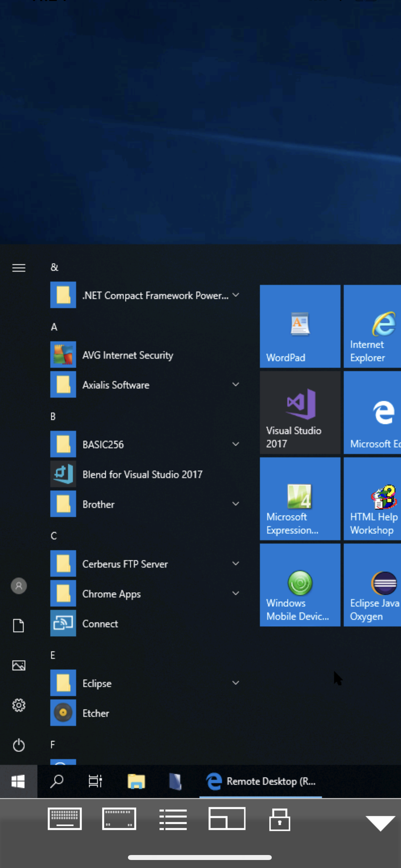Open Etcher from the app list
401x868 pixels.
pyautogui.click(x=96, y=713)
